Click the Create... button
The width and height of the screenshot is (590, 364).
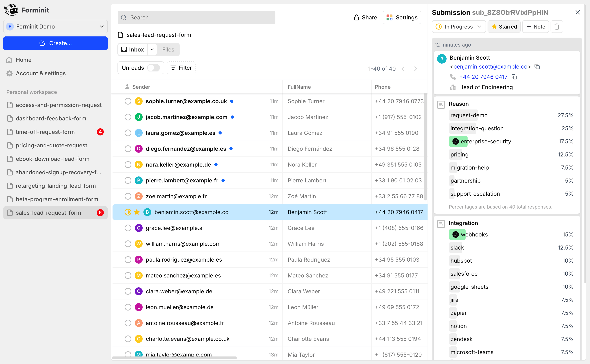[55, 43]
